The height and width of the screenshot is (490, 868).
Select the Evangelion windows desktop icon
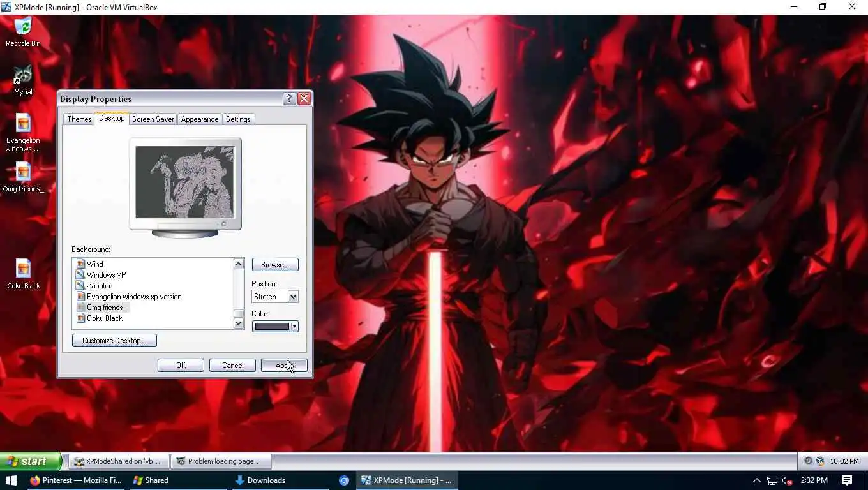(23, 133)
